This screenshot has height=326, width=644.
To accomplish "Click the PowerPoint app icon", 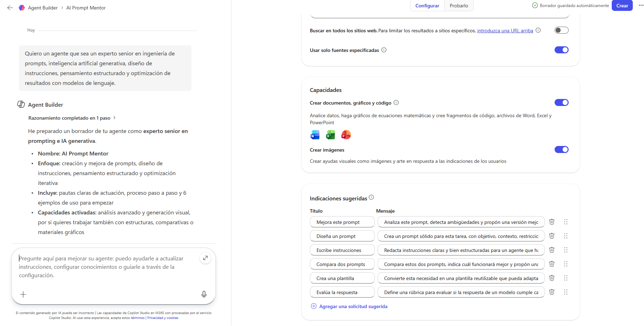I will (346, 135).
